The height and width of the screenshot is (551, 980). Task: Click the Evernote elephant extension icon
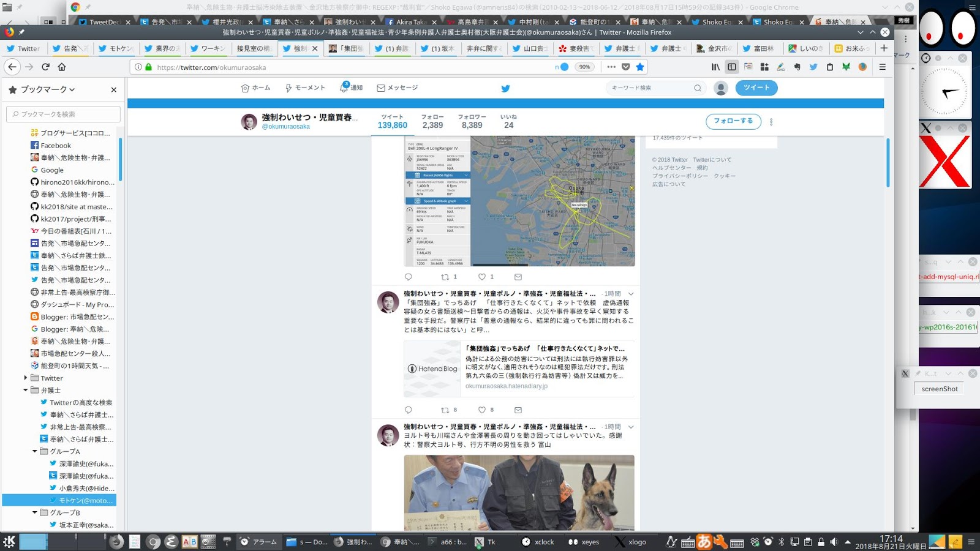coord(797,67)
